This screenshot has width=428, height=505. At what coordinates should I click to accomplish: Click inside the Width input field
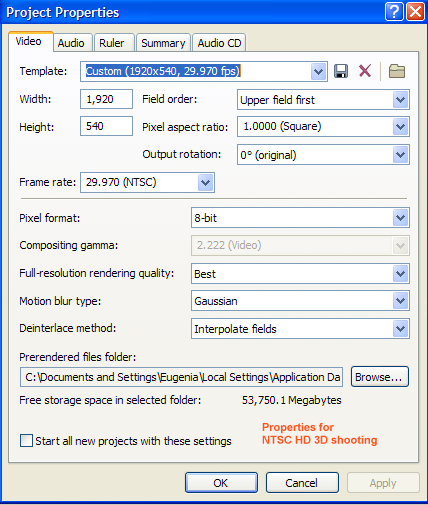[x=106, y=99]
